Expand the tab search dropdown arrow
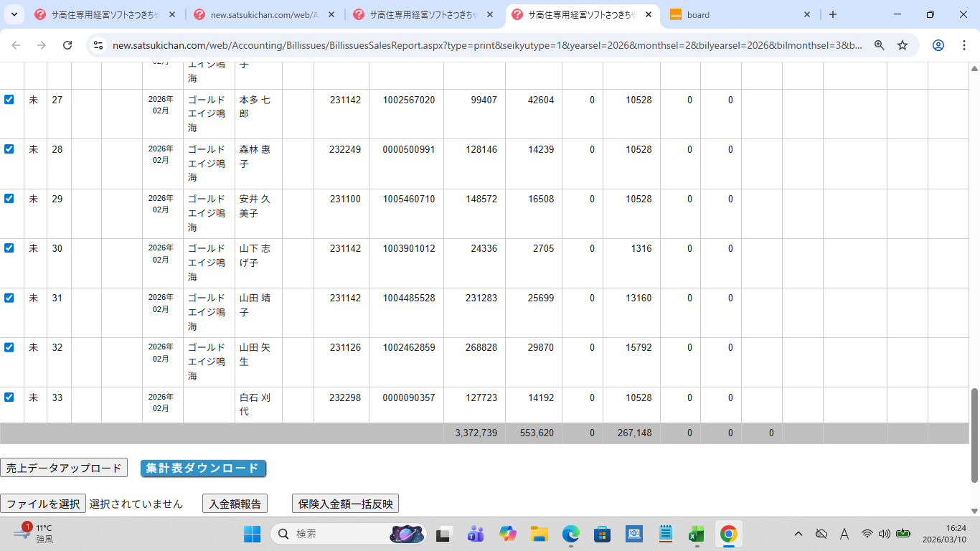 pyautogui.click(x=14, y=14)
